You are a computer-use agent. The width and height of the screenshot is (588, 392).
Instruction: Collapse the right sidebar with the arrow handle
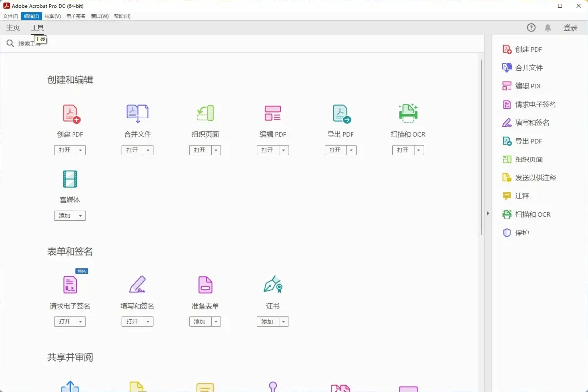[x=488, y=213]
